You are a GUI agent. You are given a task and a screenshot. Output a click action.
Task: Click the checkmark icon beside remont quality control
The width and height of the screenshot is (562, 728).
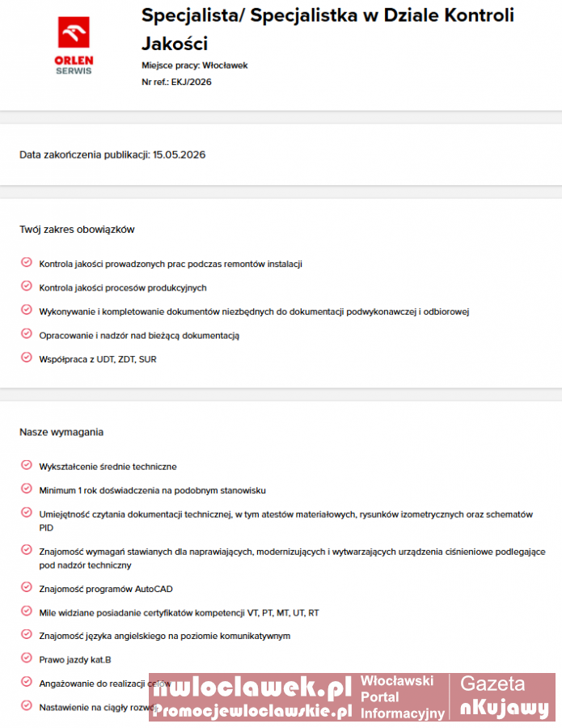(x=25, y=263)
